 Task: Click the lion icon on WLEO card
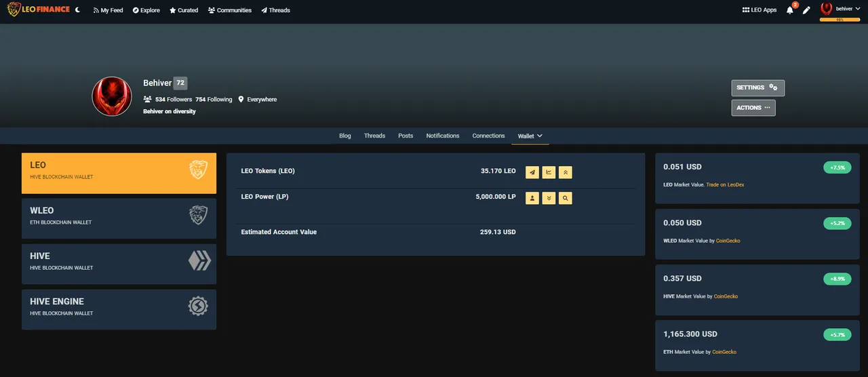coord(198,216)
